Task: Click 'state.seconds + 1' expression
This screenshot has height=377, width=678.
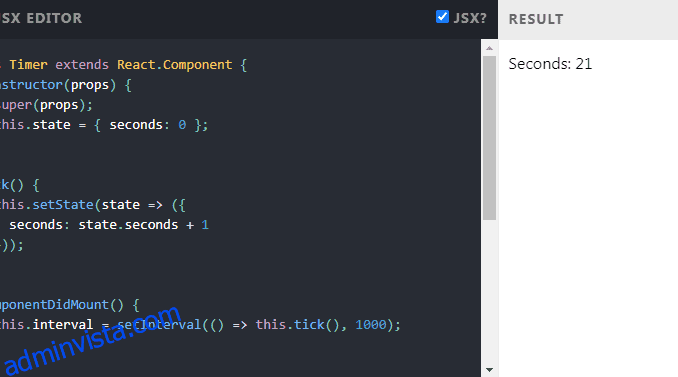Action: tap(144, 225)
